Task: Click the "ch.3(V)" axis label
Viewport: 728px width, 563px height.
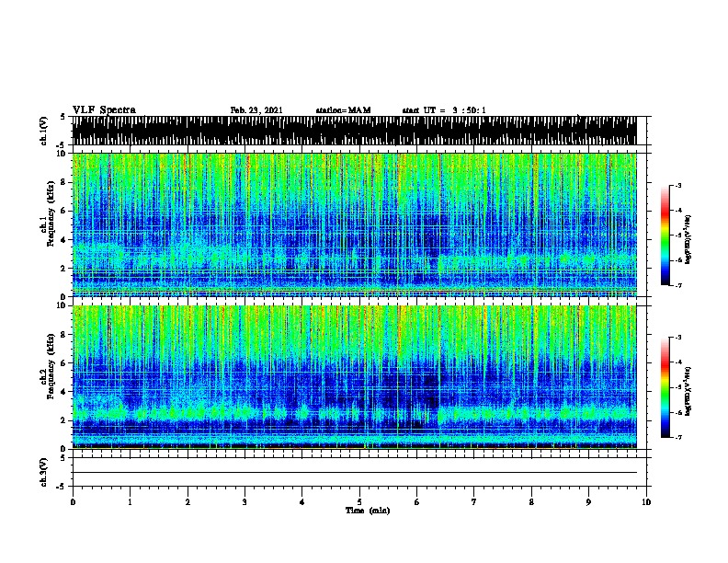Action: click(x=44, y=472)
